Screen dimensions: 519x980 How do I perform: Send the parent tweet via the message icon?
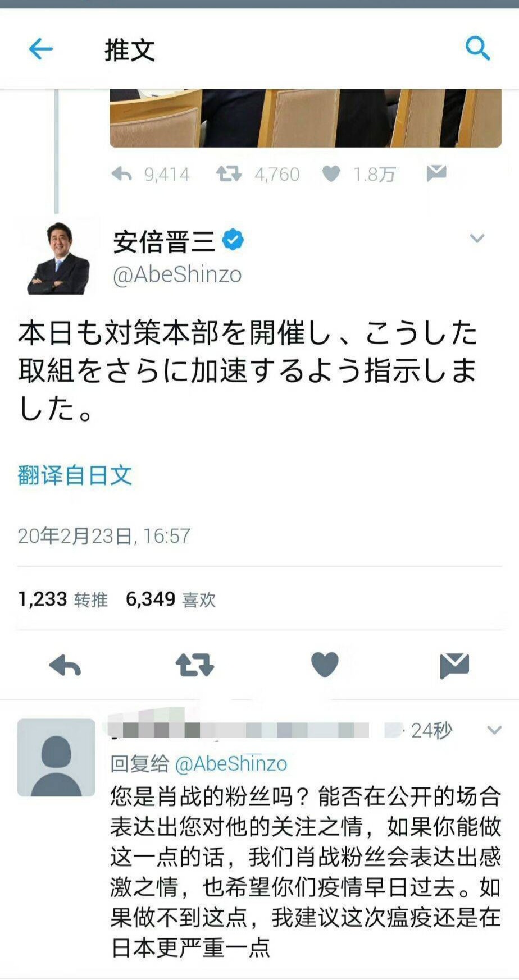pyautogui.click(x=436, y=173)
